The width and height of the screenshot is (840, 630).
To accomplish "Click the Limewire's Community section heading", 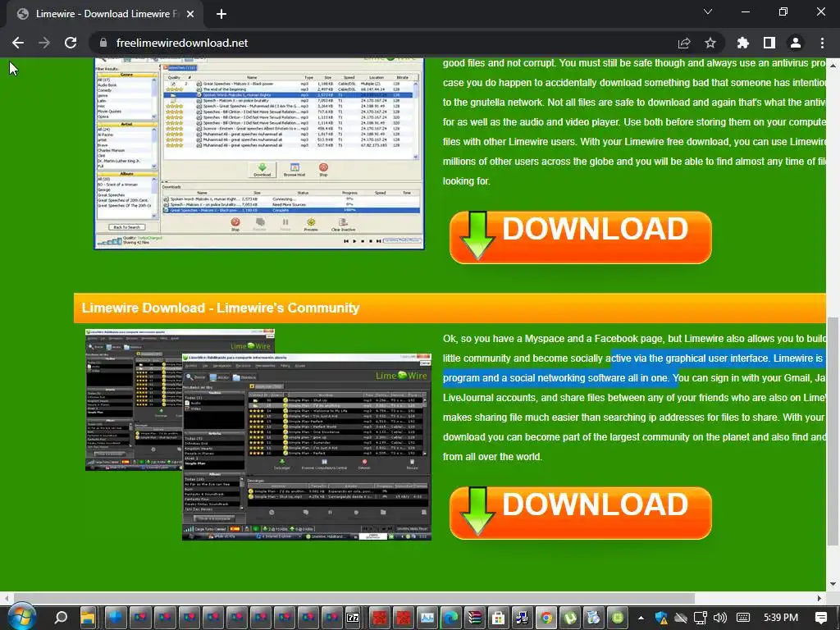I will 220,308.
